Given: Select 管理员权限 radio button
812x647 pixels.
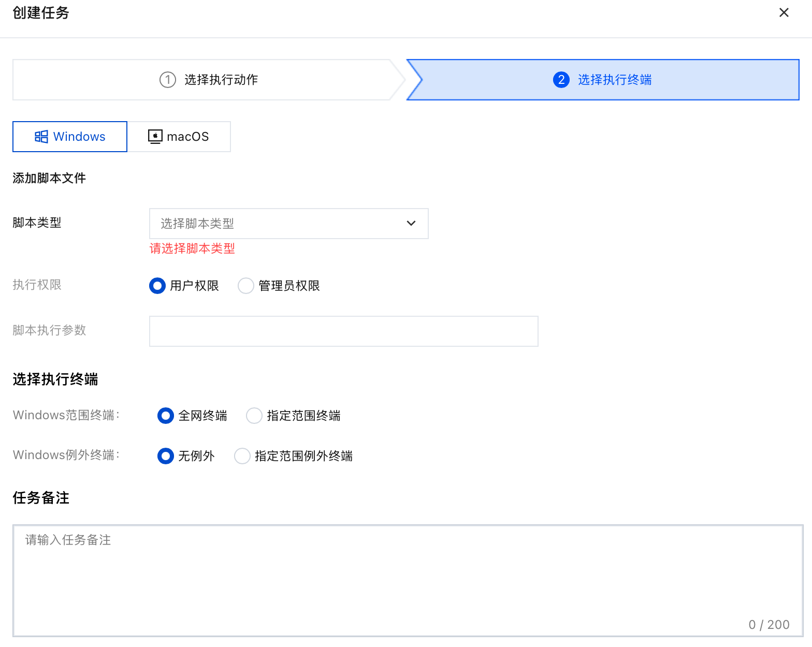Looking at the screenshot, I should (246, 286).
